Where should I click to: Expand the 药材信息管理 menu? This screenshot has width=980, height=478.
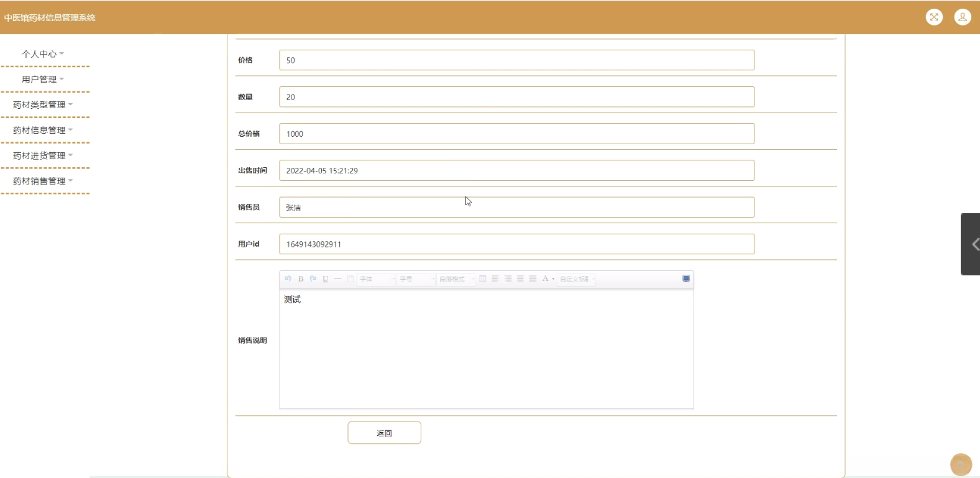tap(43, 131)
